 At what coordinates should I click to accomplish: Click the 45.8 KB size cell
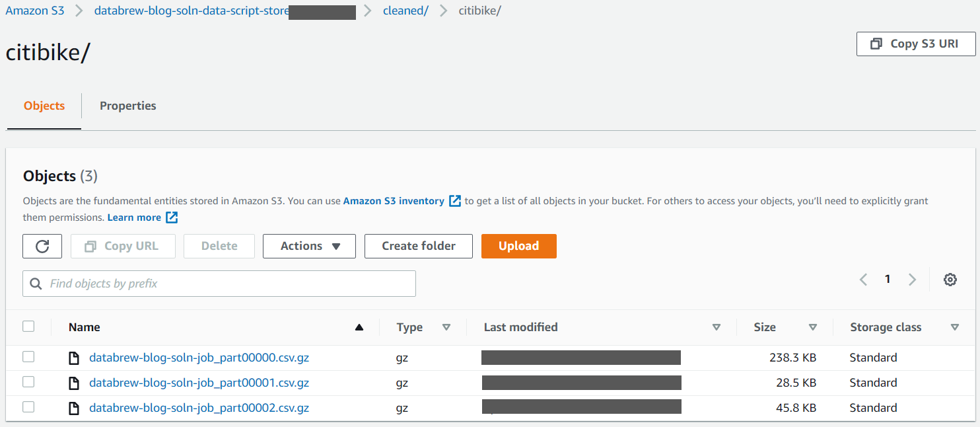pos(796,408)
